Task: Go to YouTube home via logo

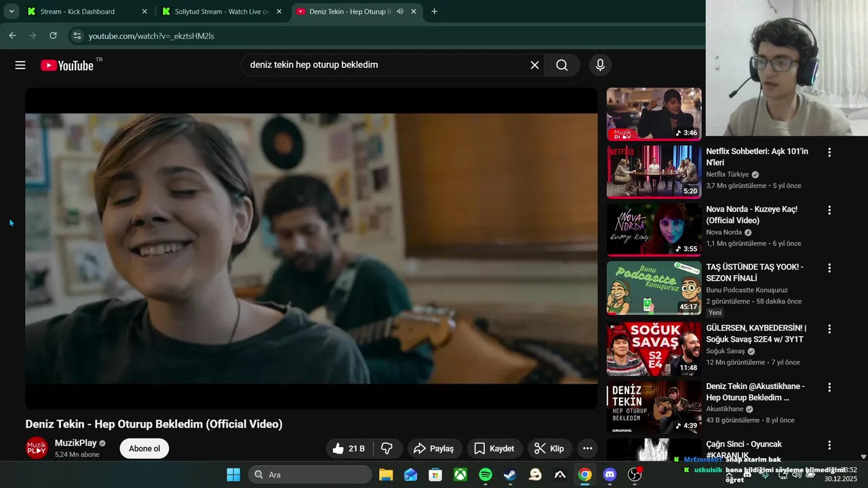Action: [66, 65]
